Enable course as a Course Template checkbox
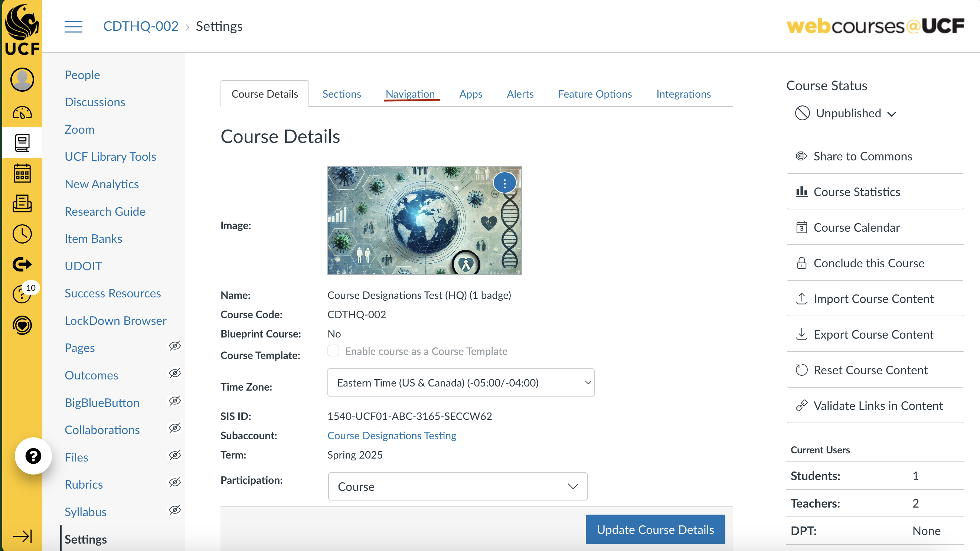 click(333, 351)
